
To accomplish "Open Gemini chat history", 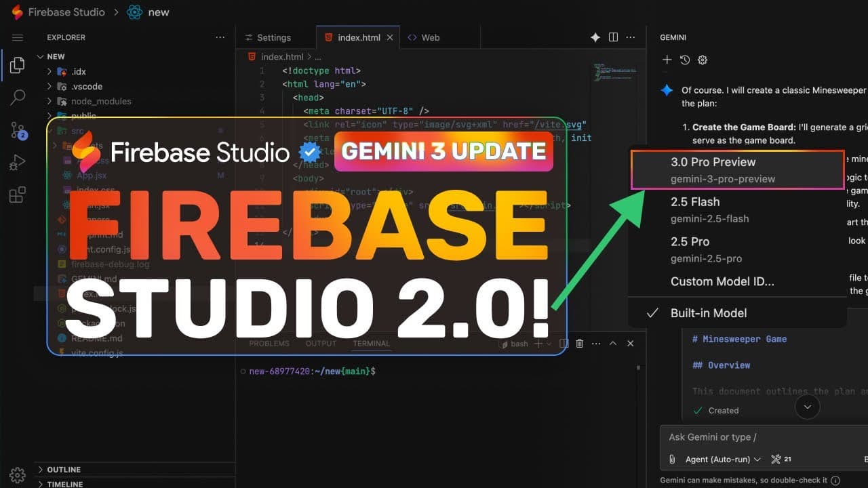I will pos(685,60).
